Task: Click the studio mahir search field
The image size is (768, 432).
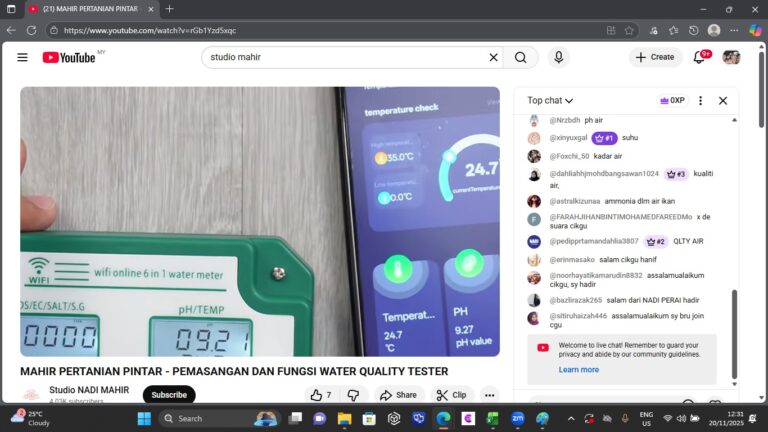Action: pos(345,57)
